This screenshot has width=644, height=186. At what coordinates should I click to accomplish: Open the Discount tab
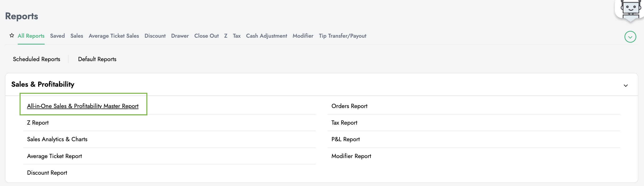pos(155,36)
